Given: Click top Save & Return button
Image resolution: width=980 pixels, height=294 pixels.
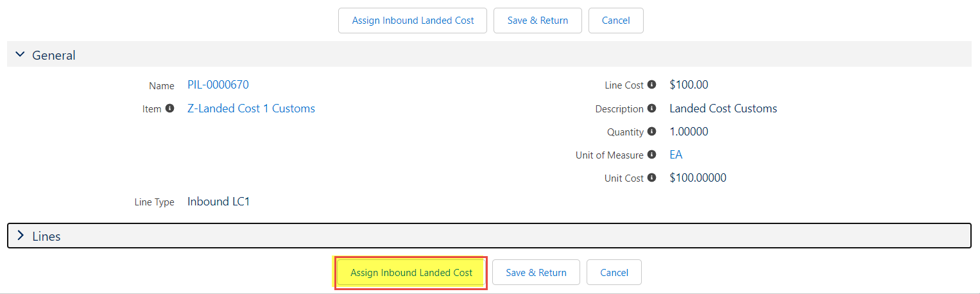Looking at the screenshot, I should [x=538, y=21].
